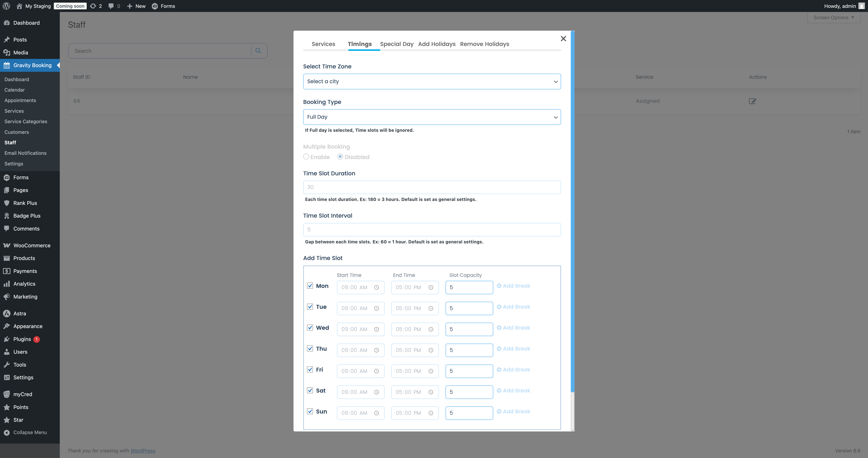Open the Select a city dropdown

coord(432,81)
